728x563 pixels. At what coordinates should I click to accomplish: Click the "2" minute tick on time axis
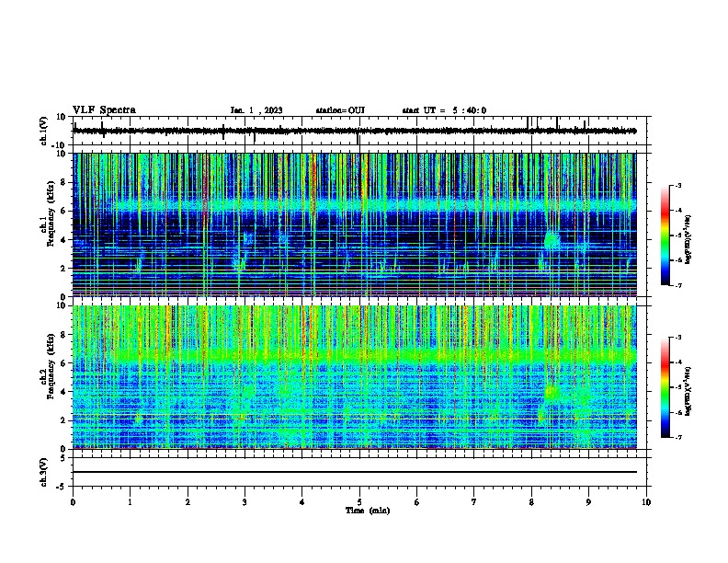188,502
